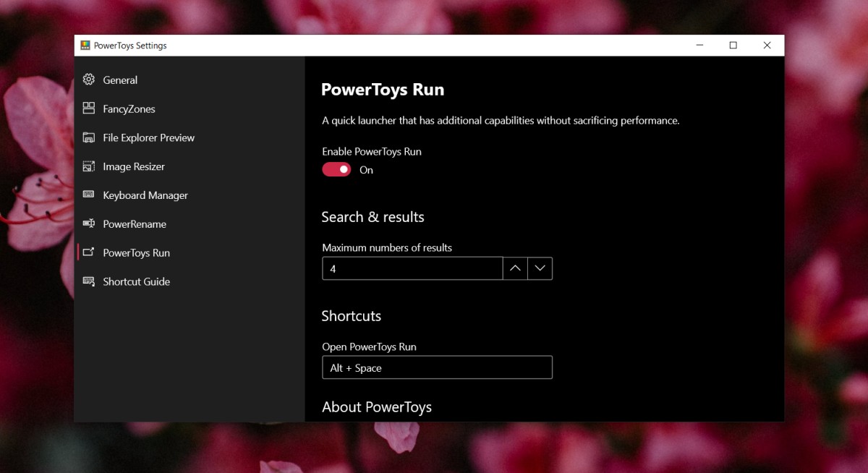Viewport: 868px width, 473px height.
Task: Click the About PowerToys heading
Action: [x=376, y=407]
